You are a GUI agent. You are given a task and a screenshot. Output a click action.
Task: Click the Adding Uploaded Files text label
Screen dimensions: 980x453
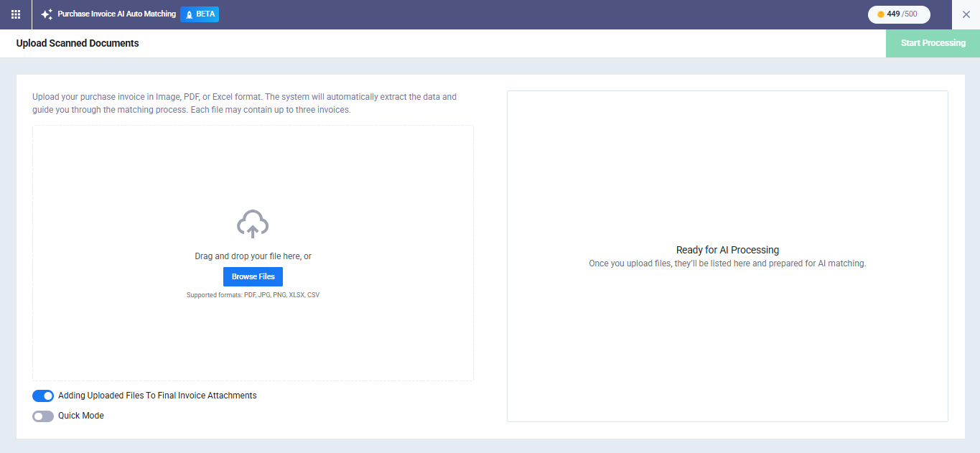coord(157,396)
